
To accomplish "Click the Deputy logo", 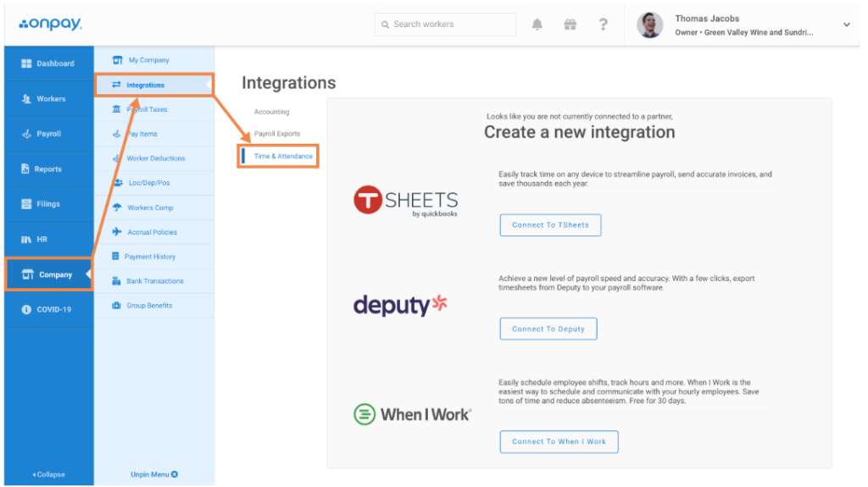I will 400,304.
